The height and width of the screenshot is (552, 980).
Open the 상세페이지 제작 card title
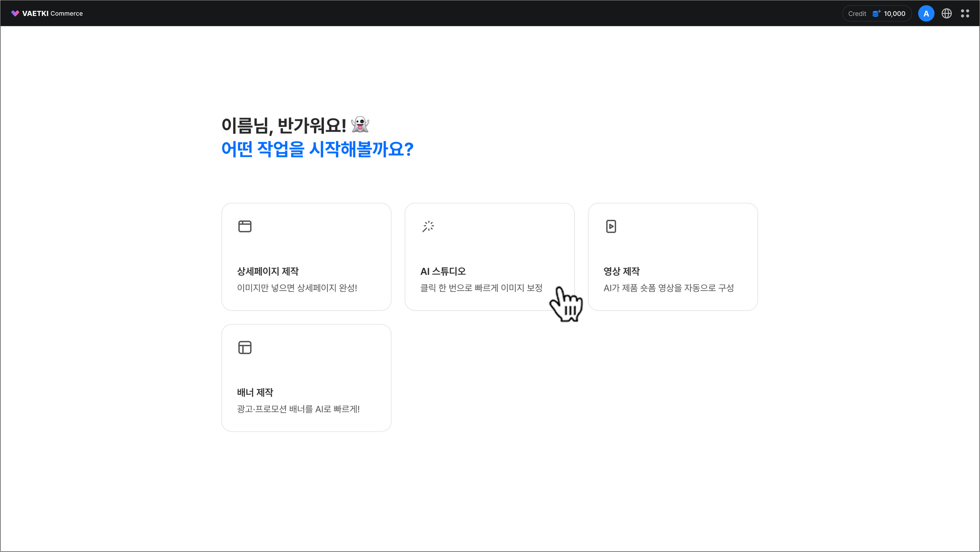(268, 271)
